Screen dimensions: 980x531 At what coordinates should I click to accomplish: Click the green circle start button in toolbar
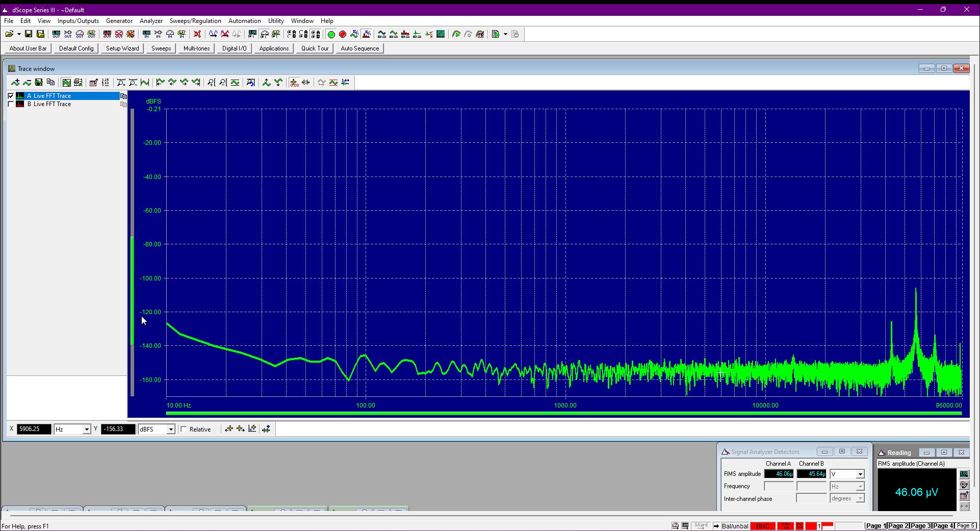[x=331, y=34]
